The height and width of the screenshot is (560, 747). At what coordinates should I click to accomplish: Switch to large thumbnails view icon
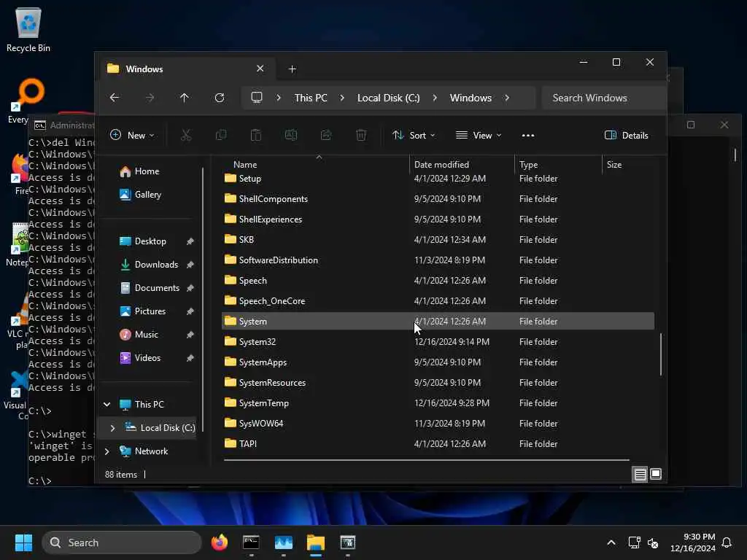pos(656,474)
